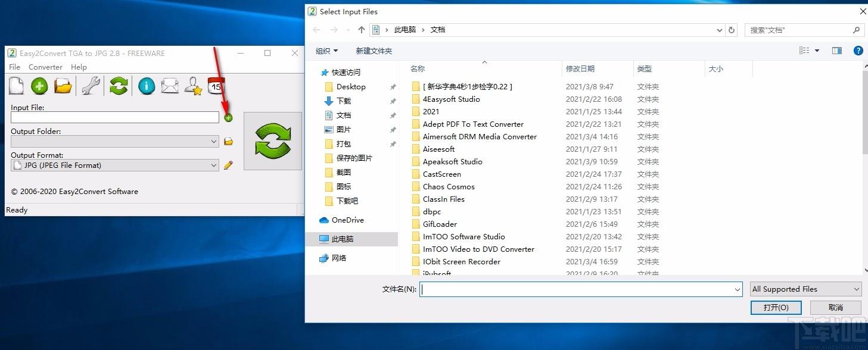Open the view options dropdown arrow
868x350 pixels.
pyautogui.click(x=817, y=51)
